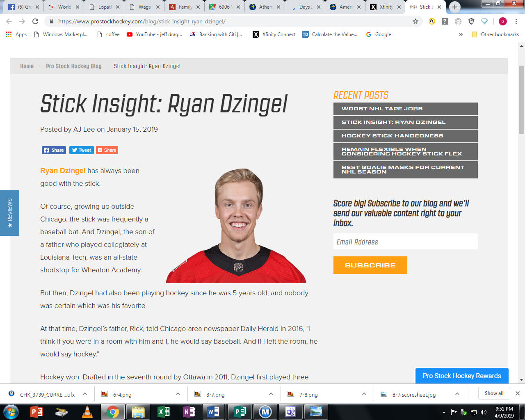Click the browser back arrow
The height and width of the screenshot is (420, 525).
pos(9,21)
